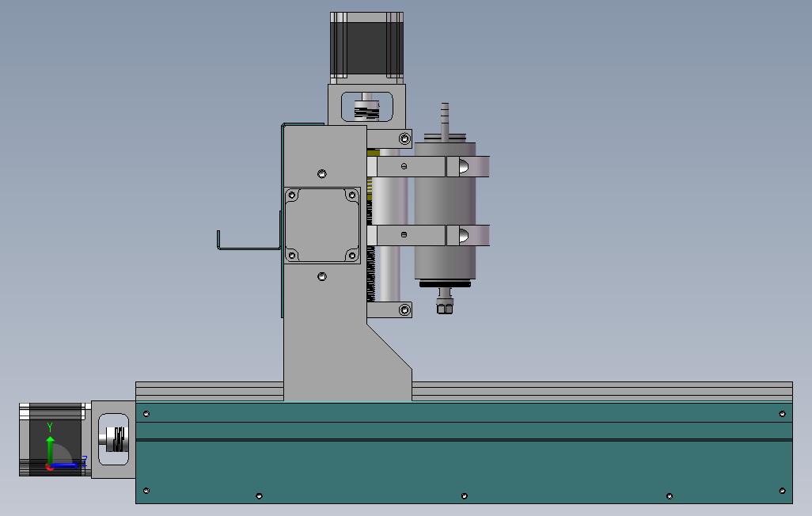Select the screw above the square cover plate
The image size is (812, 516).
pyautogui.click(x=322, y=173)
